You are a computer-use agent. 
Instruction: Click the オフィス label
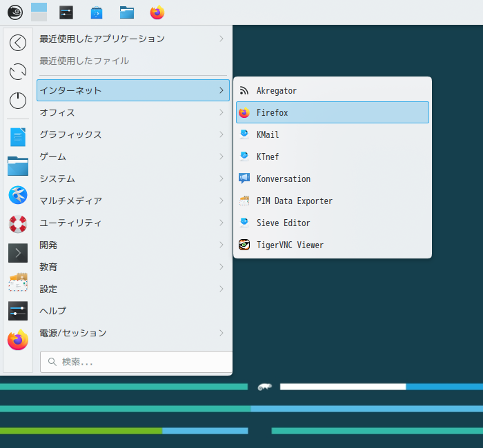tap(57, 112)
